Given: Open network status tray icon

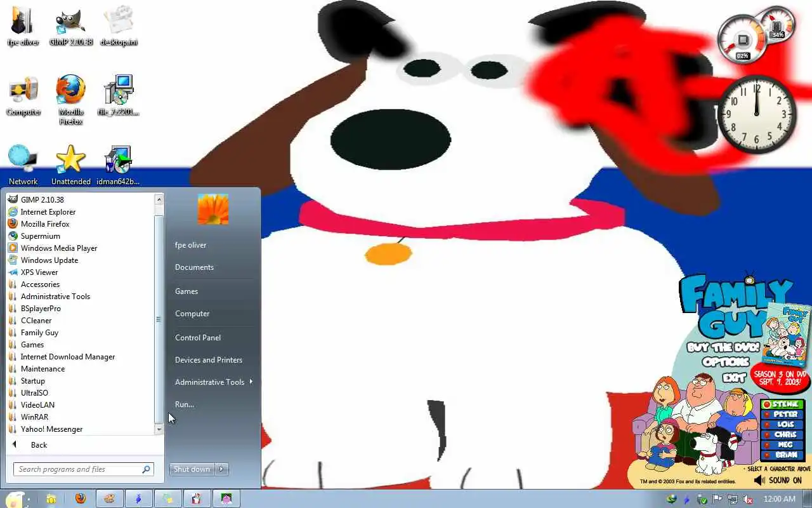Looking at the screenshot, I should pos(733,499).
